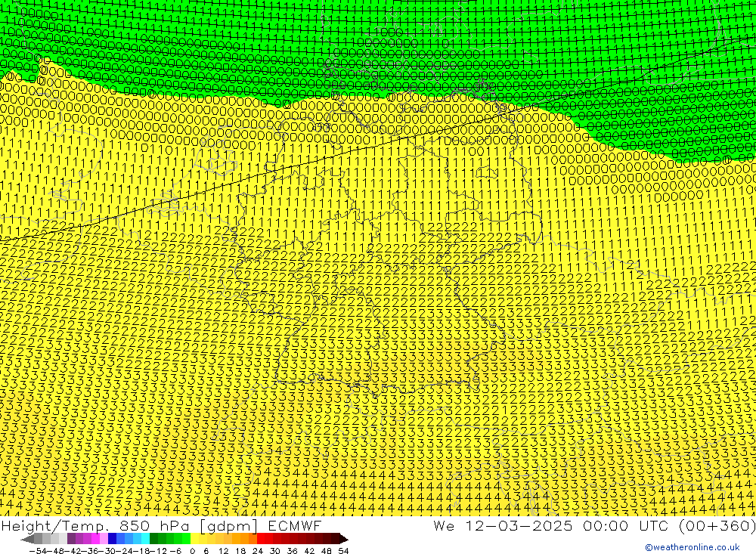Pick the bright red swatch above 24
Image resolution: width=756 pixels, height=554 pixels.
pos(262,539)
